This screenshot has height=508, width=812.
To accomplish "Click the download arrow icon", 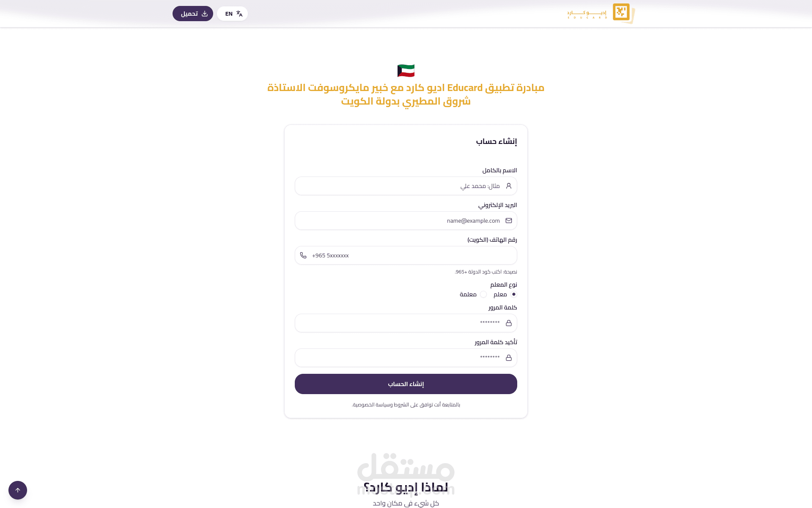I will 205,14.
